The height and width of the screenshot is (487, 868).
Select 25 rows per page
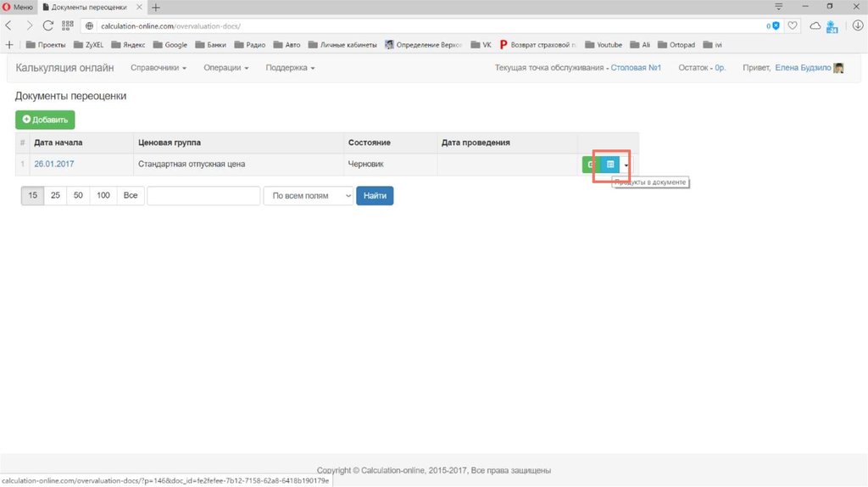pos(55,196)
